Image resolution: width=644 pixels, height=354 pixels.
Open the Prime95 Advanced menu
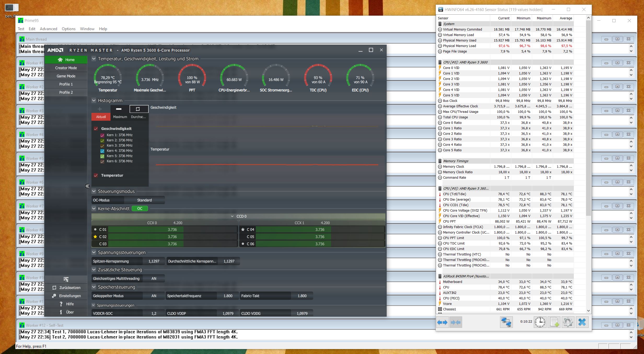pyautogui.click(x=48, y=29)
